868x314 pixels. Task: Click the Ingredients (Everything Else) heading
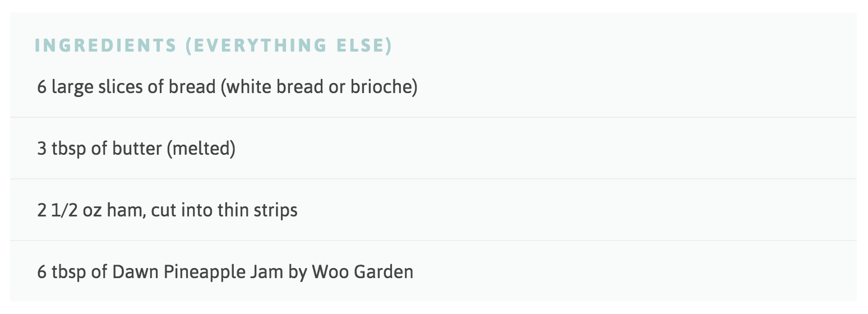click(213, 45)
